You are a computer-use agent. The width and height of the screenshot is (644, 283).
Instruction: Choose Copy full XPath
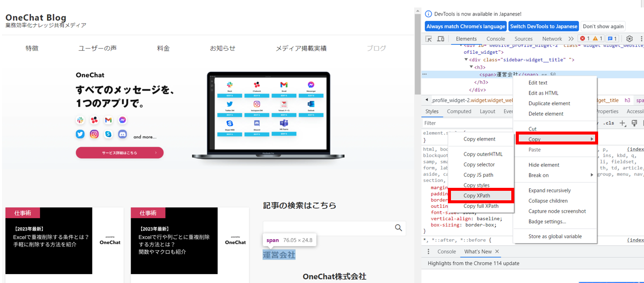(481, 206)
